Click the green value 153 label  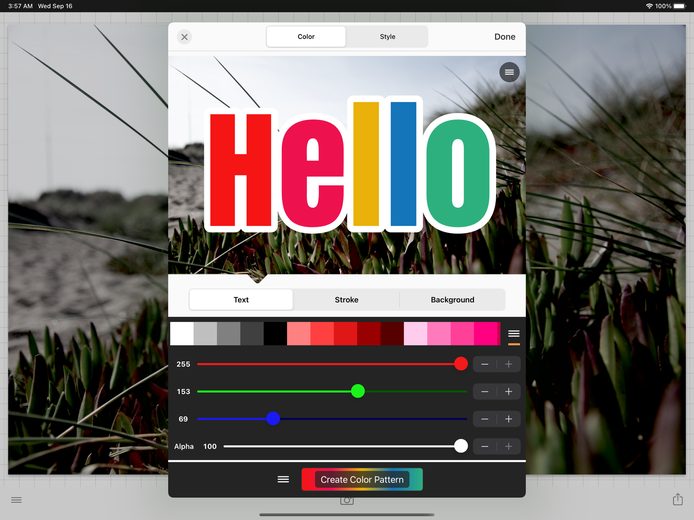[x=183, y=392]
